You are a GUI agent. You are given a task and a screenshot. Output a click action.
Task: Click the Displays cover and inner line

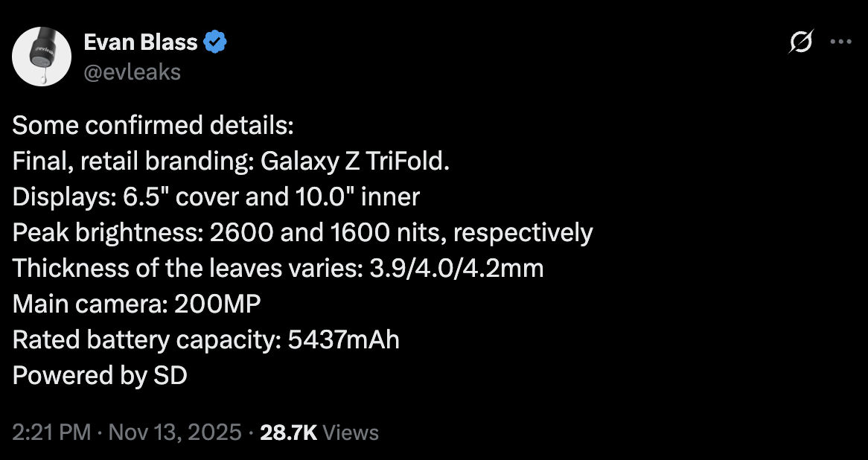click(216, 197)
